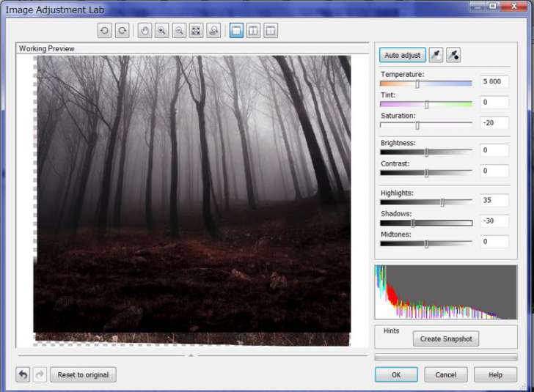Pick the Select Black Point eyedropper
The width and height of the screenshot is (534, 392).
pyautogui.click(x=453, y=55)
